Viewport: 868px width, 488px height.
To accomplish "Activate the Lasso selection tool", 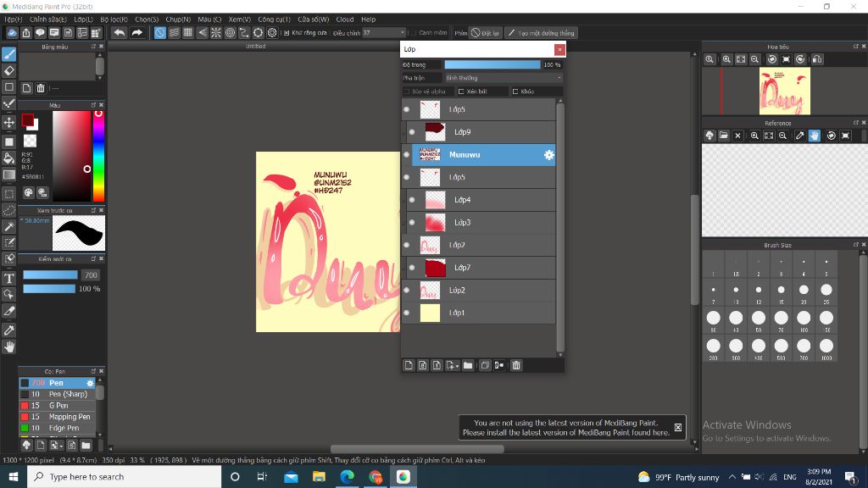I will (8, 210).
